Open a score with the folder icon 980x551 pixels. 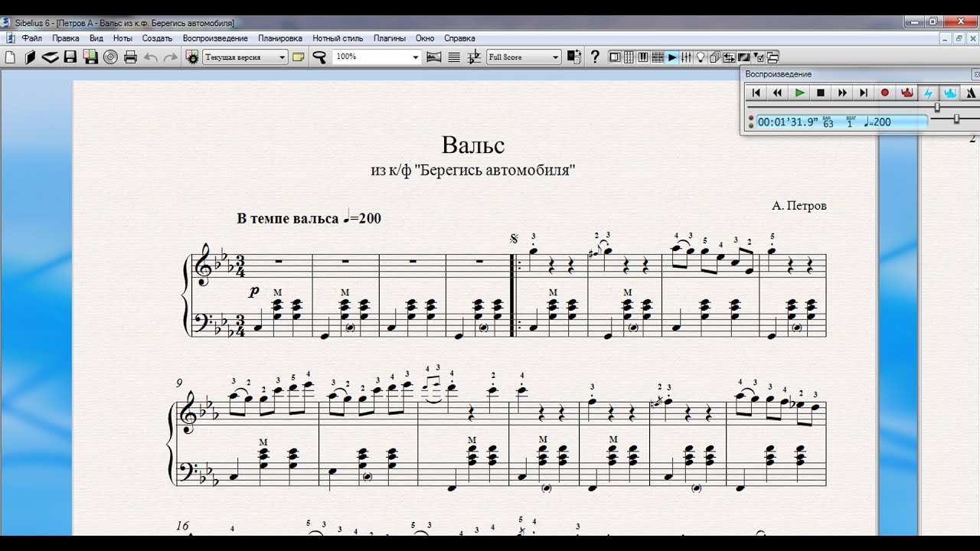pyautogui.click(x=30, y=57)
